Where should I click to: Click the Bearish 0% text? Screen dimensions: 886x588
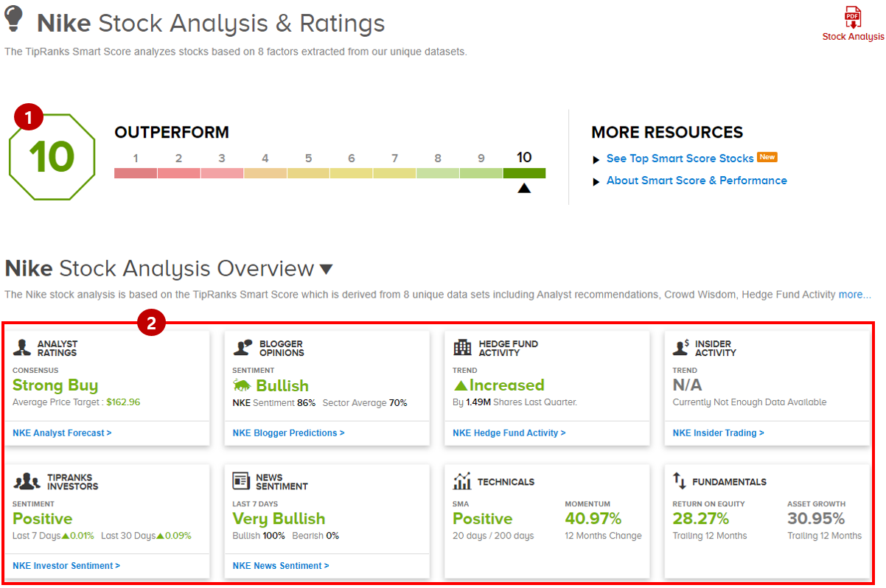(x=315, y=536)
